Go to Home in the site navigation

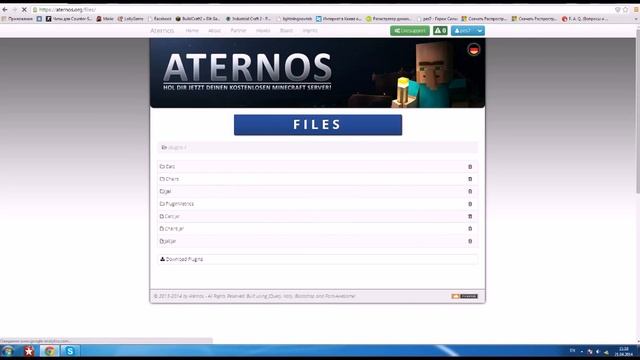[x=192, y=31]
